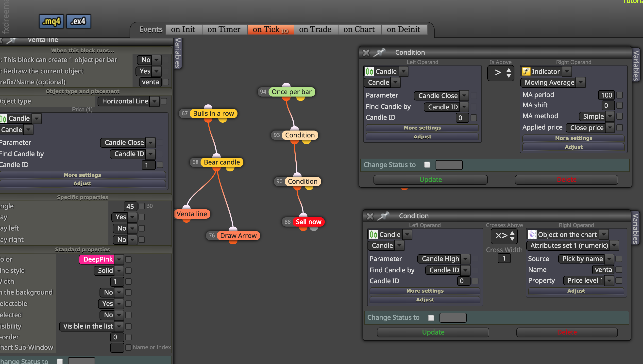This screenshot has height=364, width=643.
Task: Pin the upper Condition panel
Action: coord(379,52)
